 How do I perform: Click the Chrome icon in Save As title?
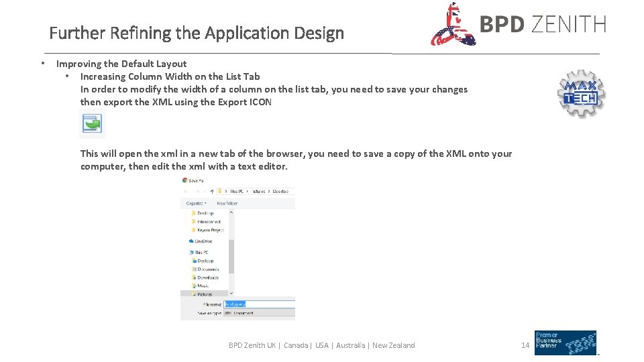point(185,180)
